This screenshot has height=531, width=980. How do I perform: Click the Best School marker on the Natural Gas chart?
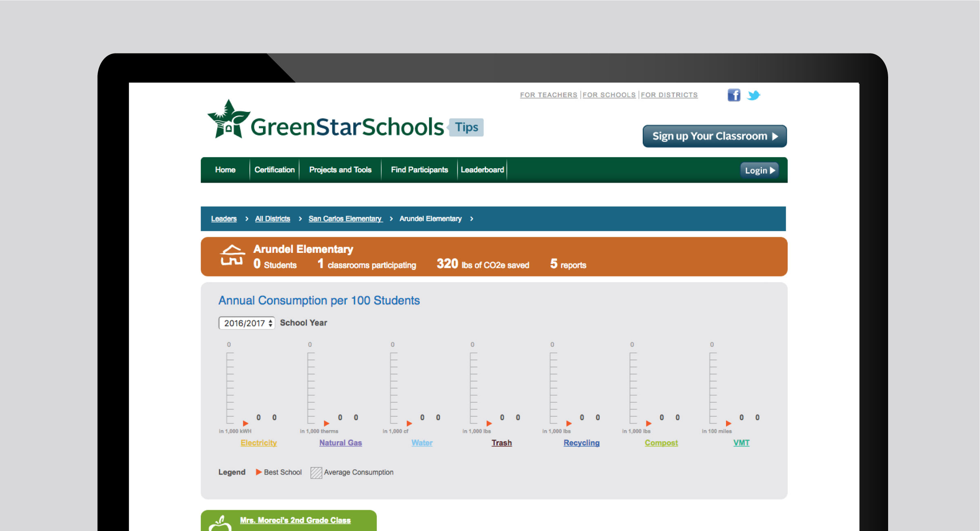[326, 423]
